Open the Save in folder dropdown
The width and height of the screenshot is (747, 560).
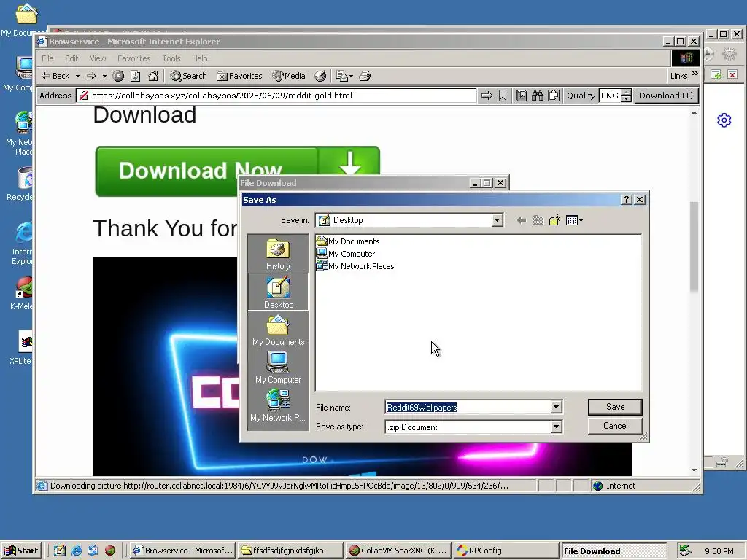tap(498, 220)
